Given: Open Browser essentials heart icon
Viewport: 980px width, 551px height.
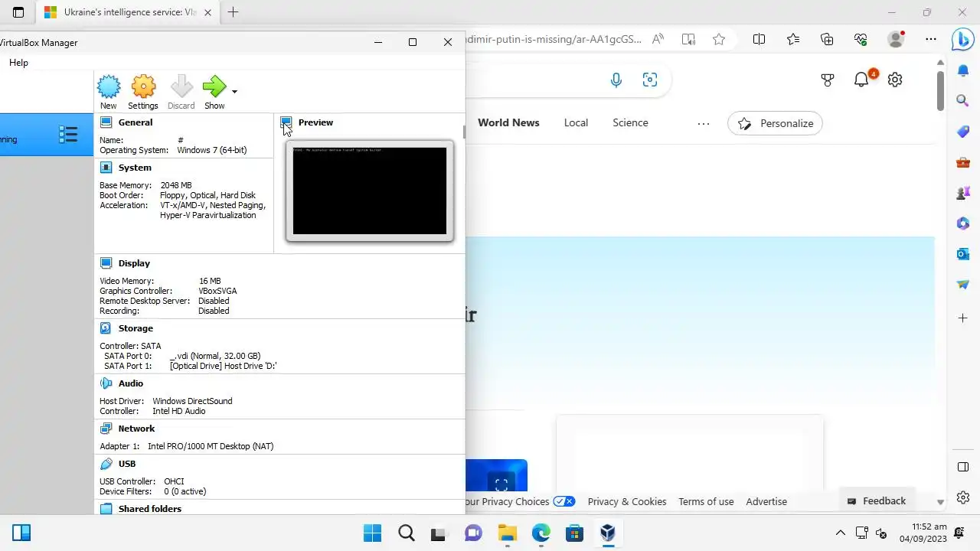Looking at the screenshot, I should coord(861,40).
